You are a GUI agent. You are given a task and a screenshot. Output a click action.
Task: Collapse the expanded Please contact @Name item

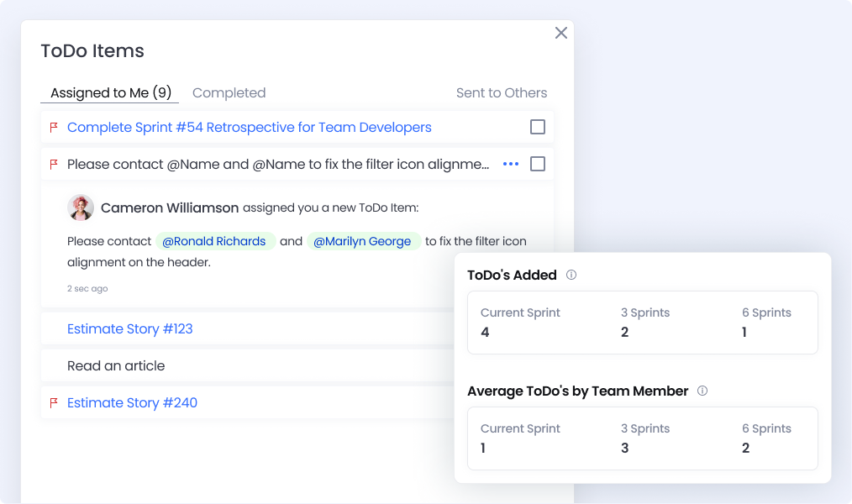(277, 165)
